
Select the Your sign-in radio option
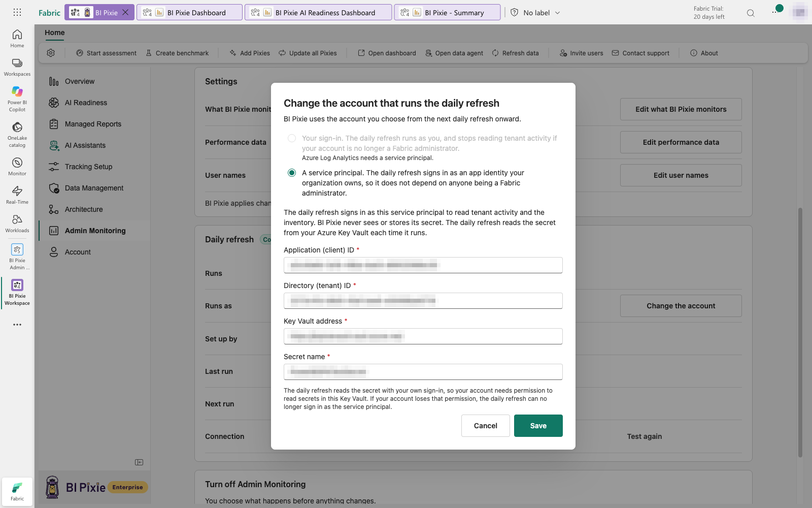(x=292, y=138)
